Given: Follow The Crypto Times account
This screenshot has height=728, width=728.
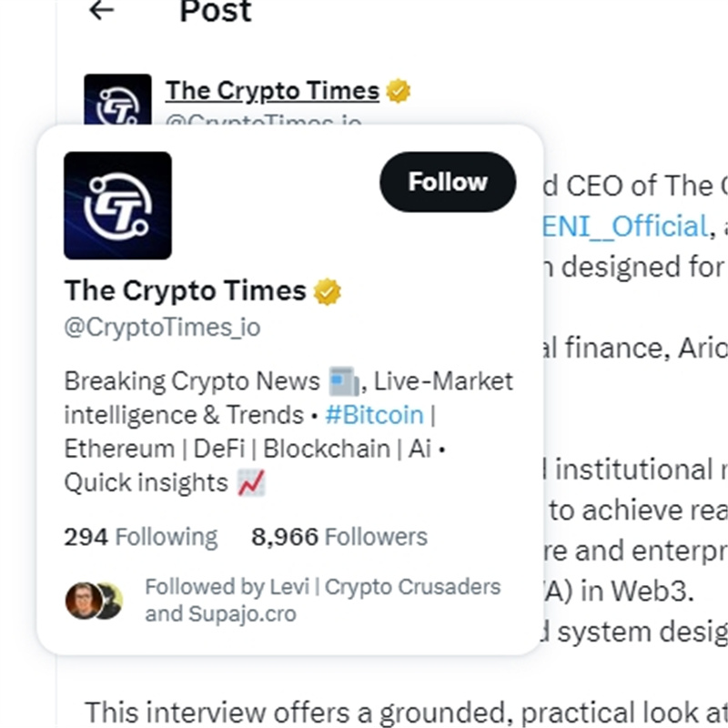Looking at the screenshot, I should 447,182.
